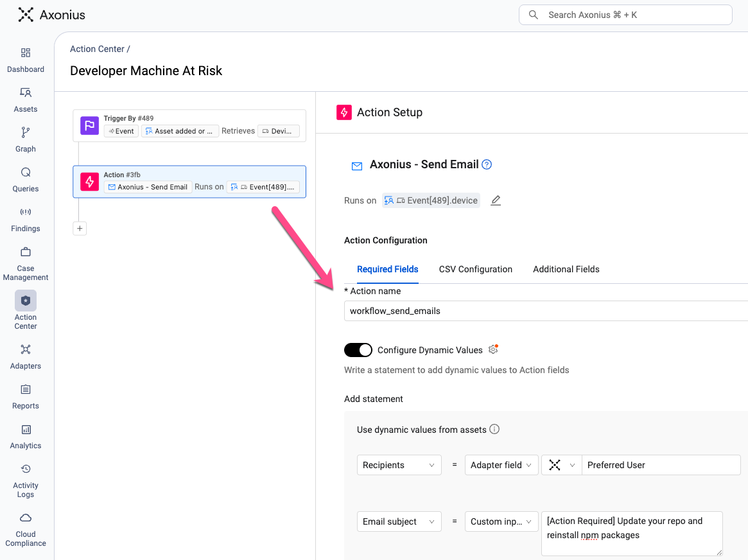Select the Action #3fb node title
748x560 pixels.
tap(121, 175)
